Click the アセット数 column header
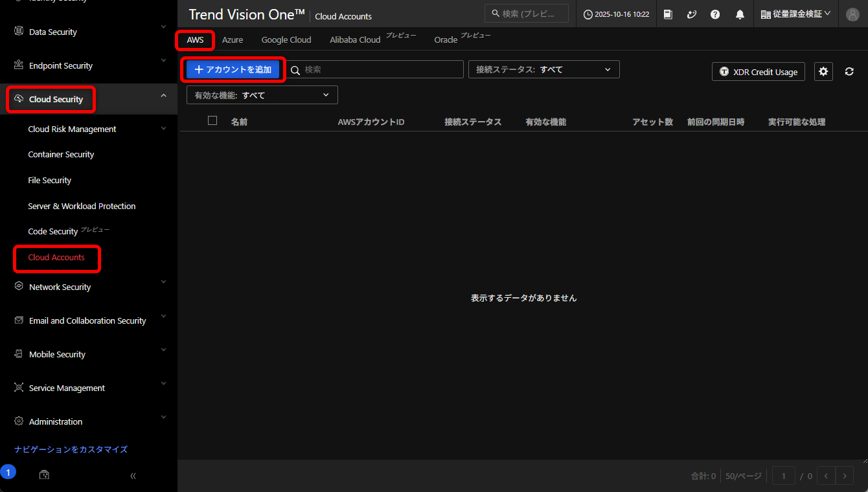The image size is (868, 492). (653, 122)
